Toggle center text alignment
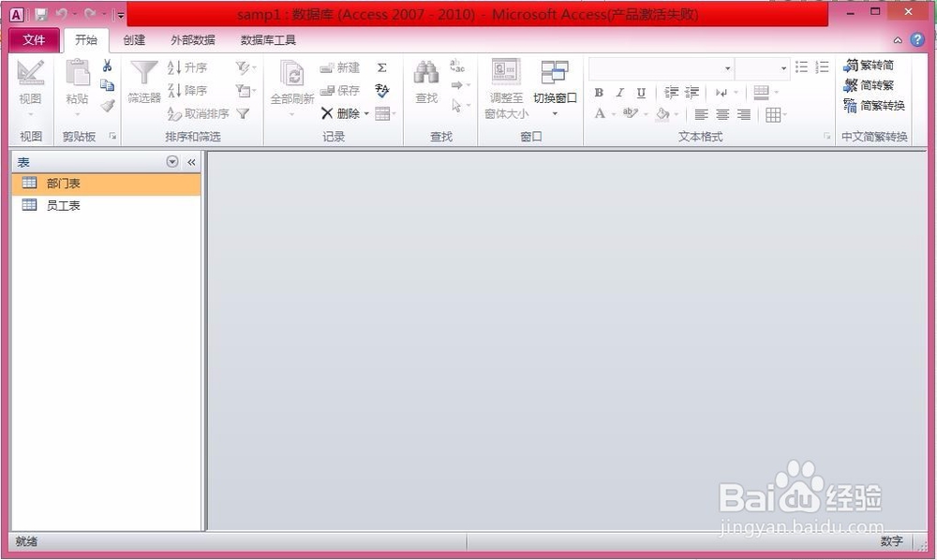Image resolution: width=937 pixels, height=560 pixels. 722,114
